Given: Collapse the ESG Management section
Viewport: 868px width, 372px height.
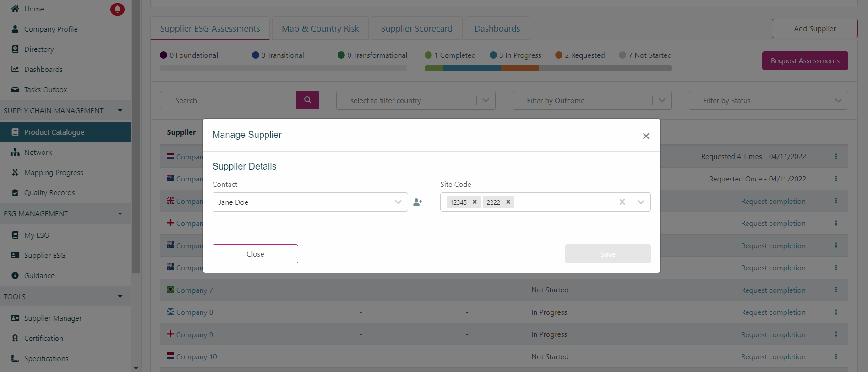Looking at the screenshot, I should point(120,214).
